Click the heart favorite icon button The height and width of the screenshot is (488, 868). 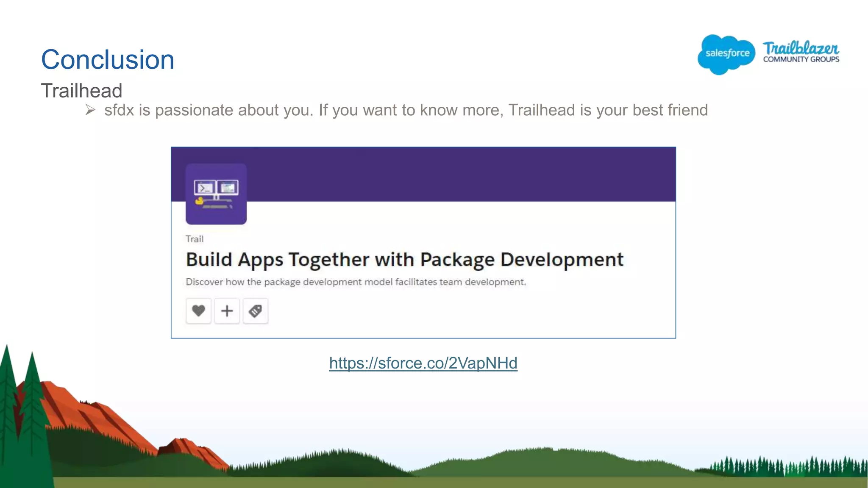tap(198, 311)
